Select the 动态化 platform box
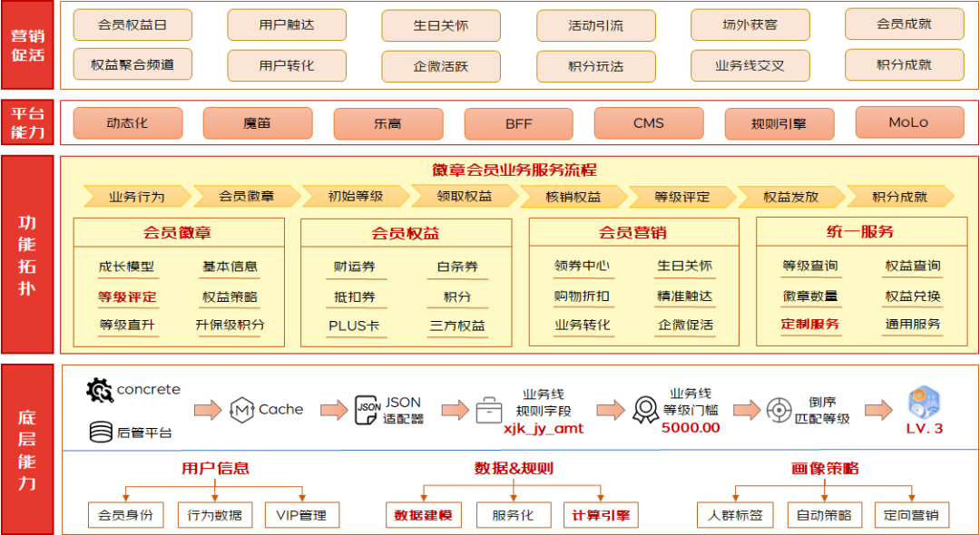 point(128,123)
